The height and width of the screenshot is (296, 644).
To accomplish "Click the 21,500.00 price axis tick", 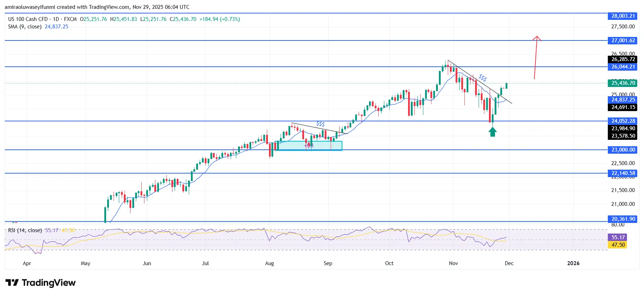I will pos(623,190).
